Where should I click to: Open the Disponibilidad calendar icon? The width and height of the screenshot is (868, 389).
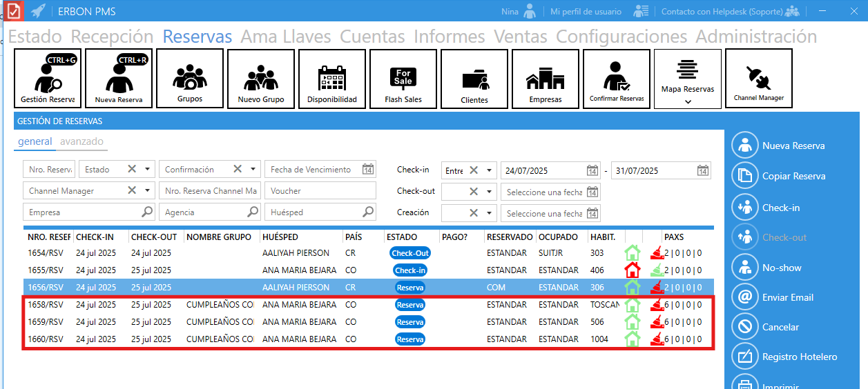[332, 79]
